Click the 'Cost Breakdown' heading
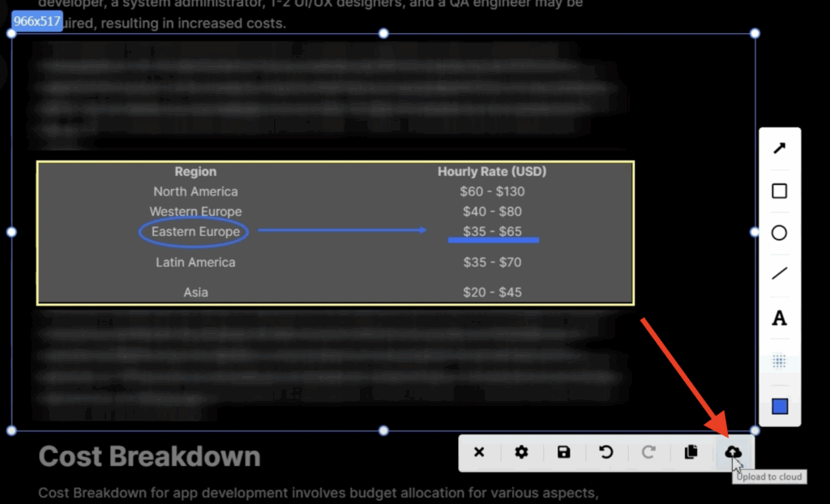The width and height of the screenshot is (830, 504). 149,456
